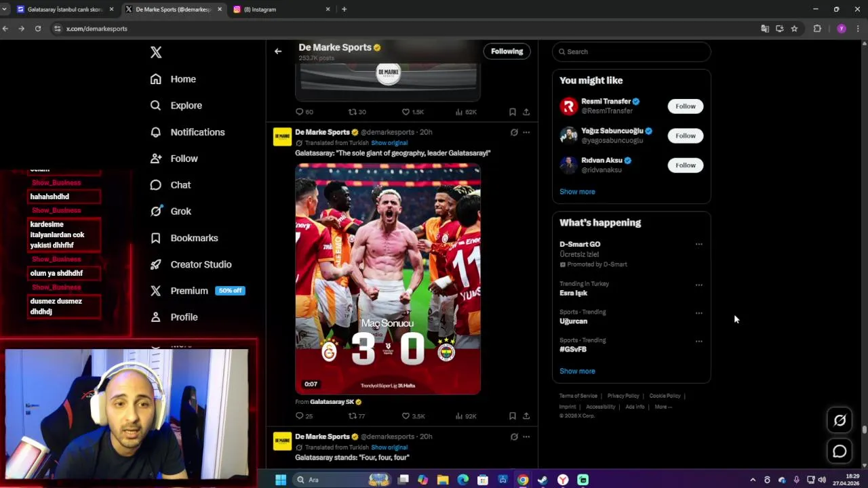Click Grok icon on 'sole giant of geography' post
This screenshot has height=488, width=868.
point(514,133)
